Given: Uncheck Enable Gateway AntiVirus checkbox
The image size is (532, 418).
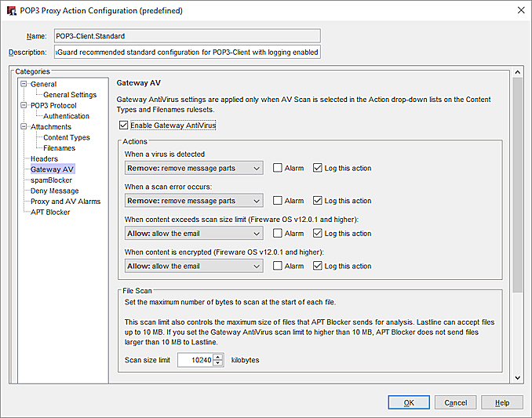Looking at the screenshot, I should click(122, 125).
